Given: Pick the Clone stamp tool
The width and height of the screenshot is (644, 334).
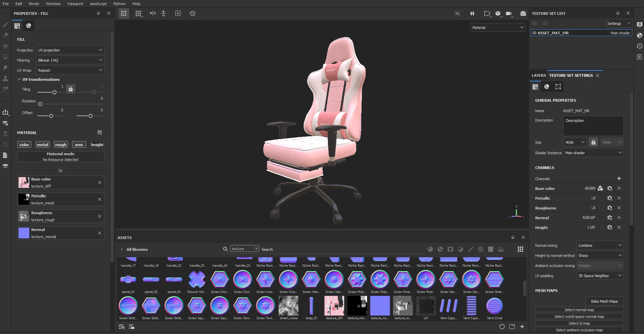Looking at the screenshot, I should pyautogui.click(x=5, y=78).
